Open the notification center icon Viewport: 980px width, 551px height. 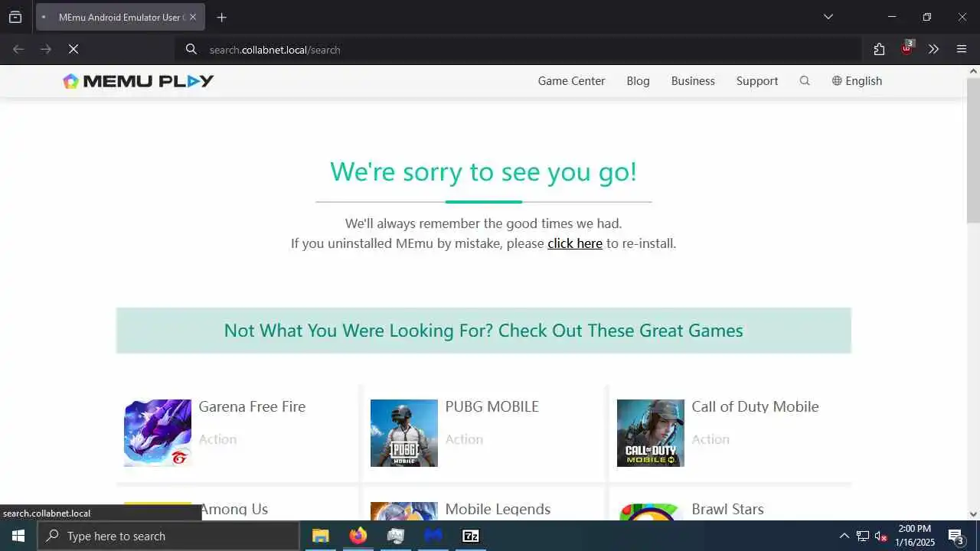(x=955, y=536)
